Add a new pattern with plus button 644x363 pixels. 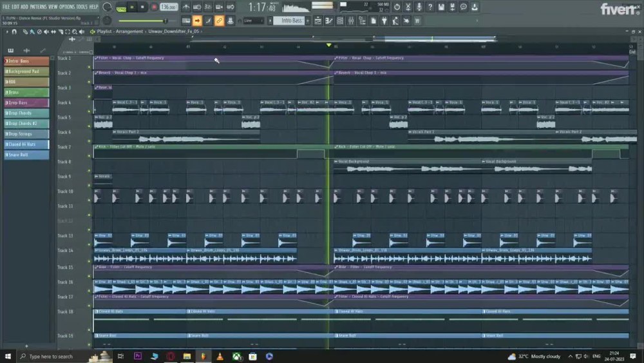308,21
